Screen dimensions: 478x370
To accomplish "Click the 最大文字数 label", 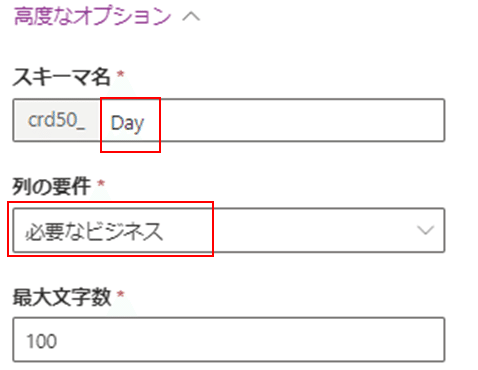I will 62,297.
